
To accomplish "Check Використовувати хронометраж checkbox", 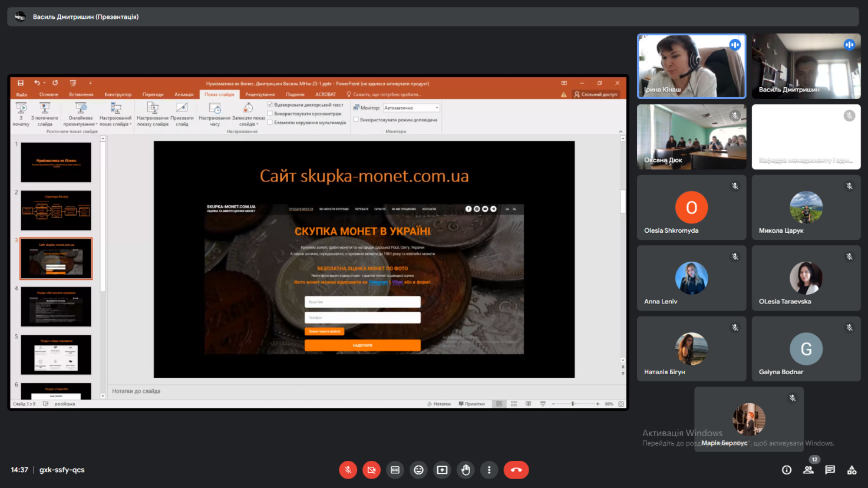I will pyautogui.click(x=270, y=114).
